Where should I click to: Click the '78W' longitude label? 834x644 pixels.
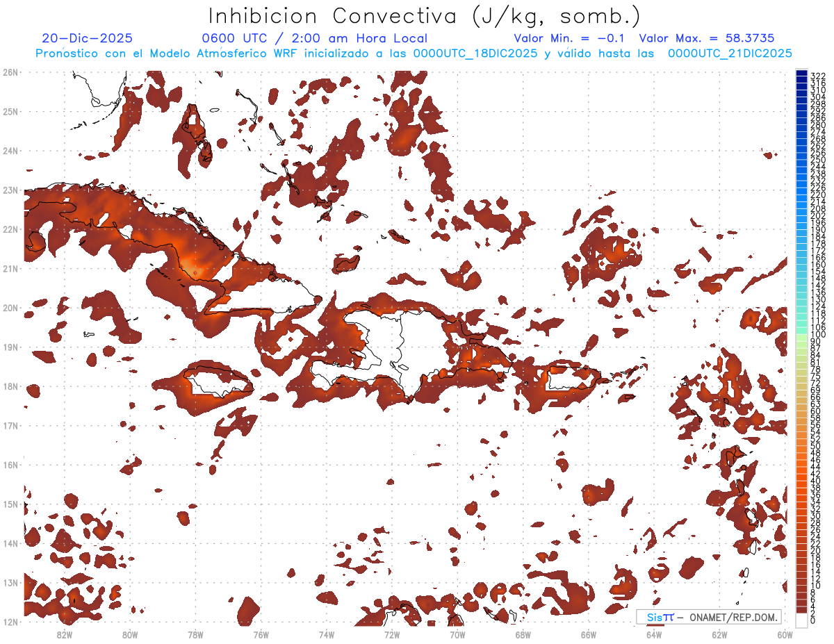pos(195,634)
